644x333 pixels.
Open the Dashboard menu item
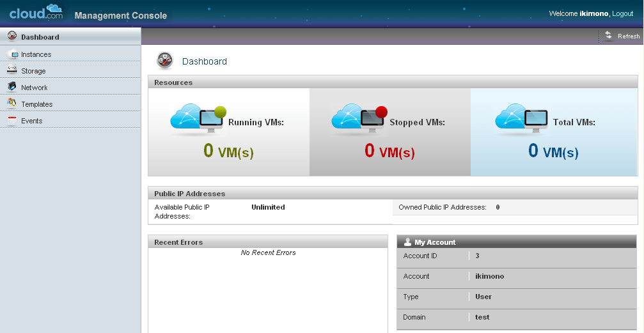[x=70, y=36]
